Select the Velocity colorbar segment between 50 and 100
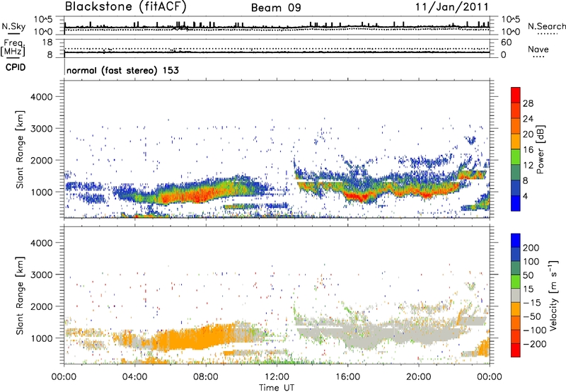Screen dimensions: 566x392 click(x=516, y=268)
